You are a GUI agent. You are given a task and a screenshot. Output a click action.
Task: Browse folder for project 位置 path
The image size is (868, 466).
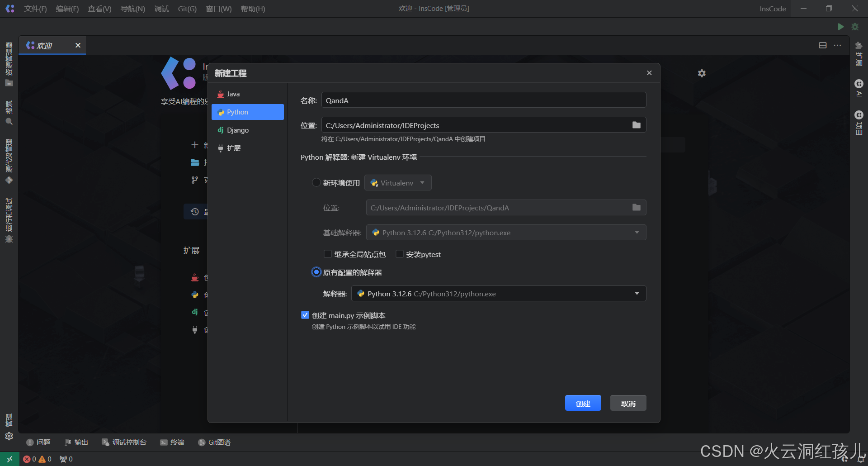[x=637, y=125]
